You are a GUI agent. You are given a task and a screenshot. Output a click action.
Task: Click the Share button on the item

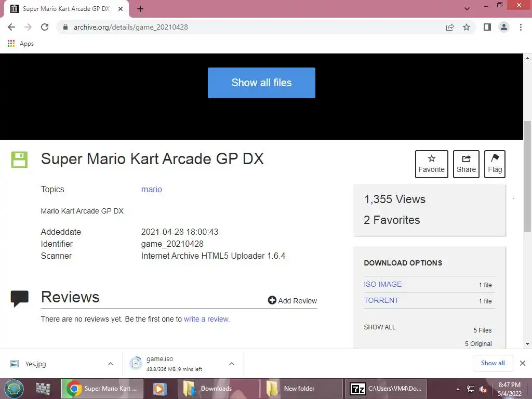466,164
